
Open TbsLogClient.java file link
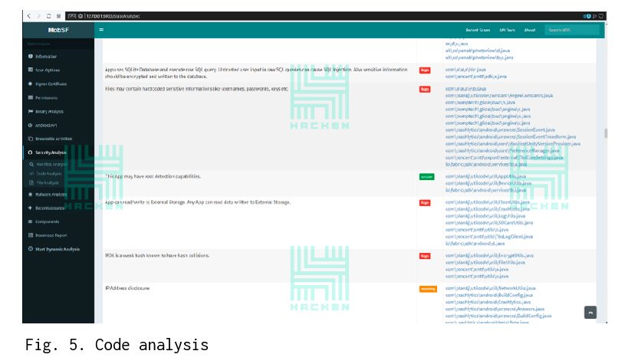(x=489, y=237)
